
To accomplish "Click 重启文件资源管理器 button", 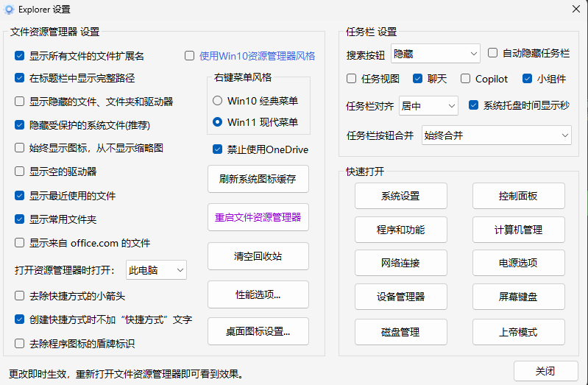I will (x=258, y=218).
